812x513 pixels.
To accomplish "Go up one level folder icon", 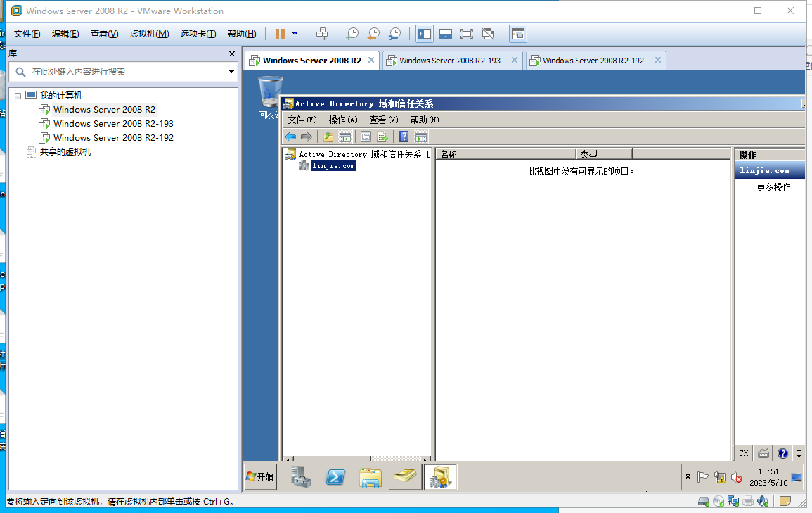I will pyautogui.click(x=328, y=137).
